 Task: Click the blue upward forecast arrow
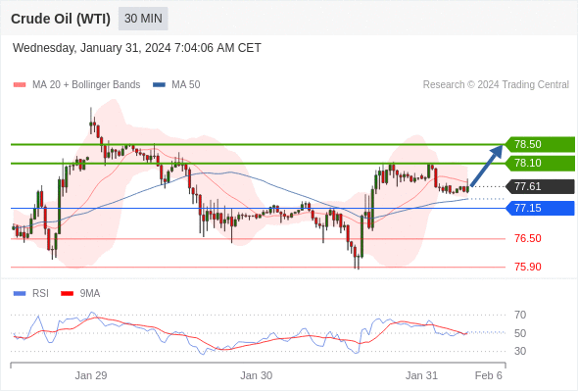[x=487, y=166]
